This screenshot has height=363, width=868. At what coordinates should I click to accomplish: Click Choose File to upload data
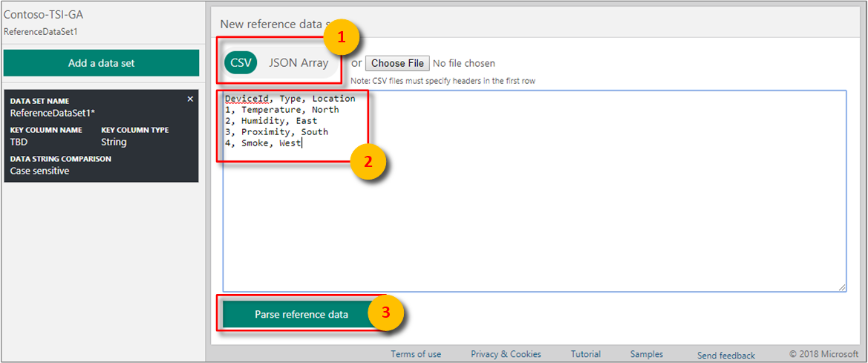click(x=397, y=63)
